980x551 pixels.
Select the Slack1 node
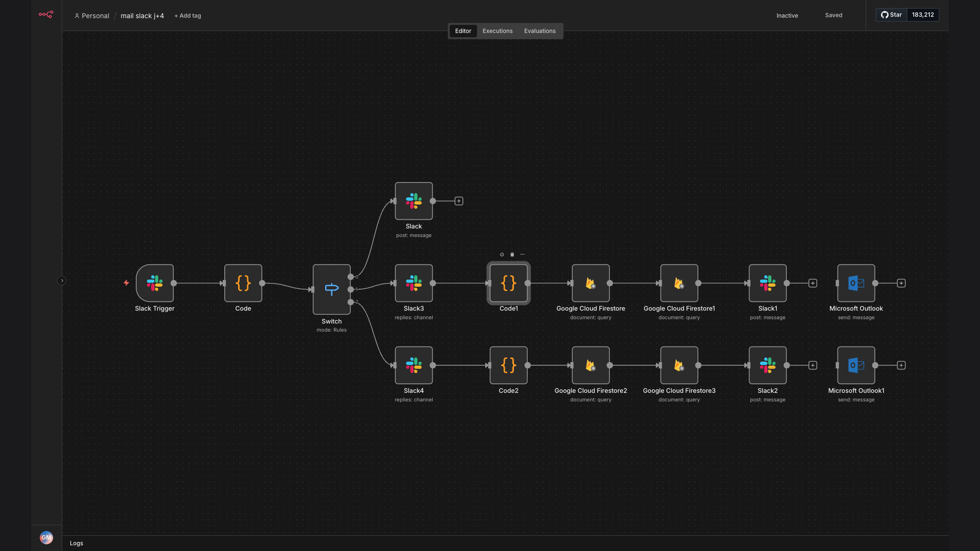(x=768, y=283)
